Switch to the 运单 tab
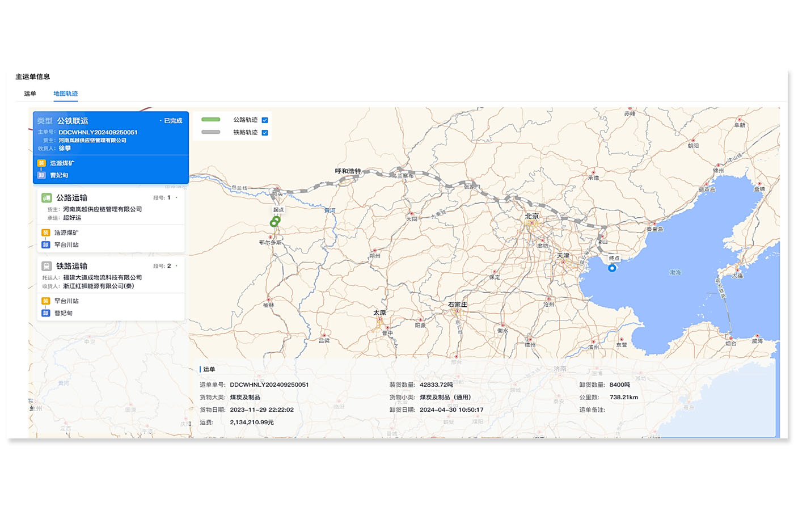Screen dimensions: 794x532 pyautogui.click(x=30, y=94)
